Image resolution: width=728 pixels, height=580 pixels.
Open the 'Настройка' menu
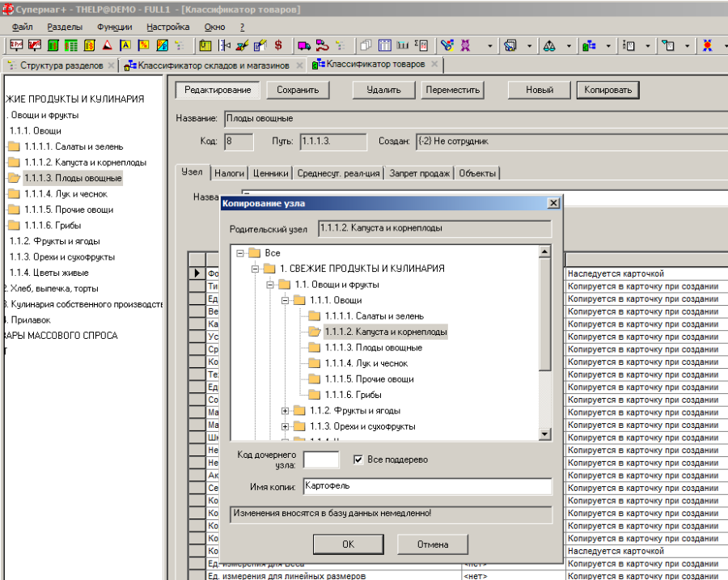(x=167, y=27)
